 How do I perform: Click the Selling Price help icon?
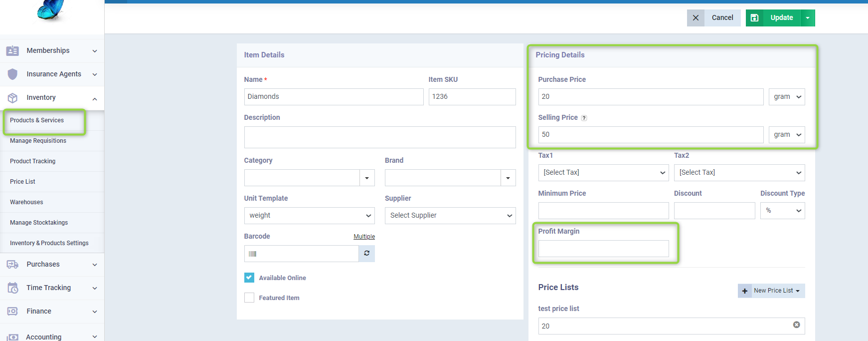click(x=584, y=118)
